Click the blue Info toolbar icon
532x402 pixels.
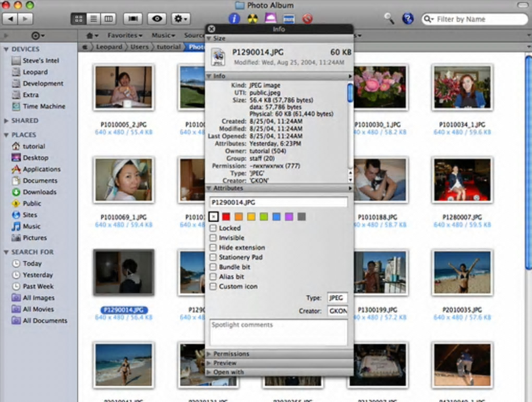[x=234, y=18]
